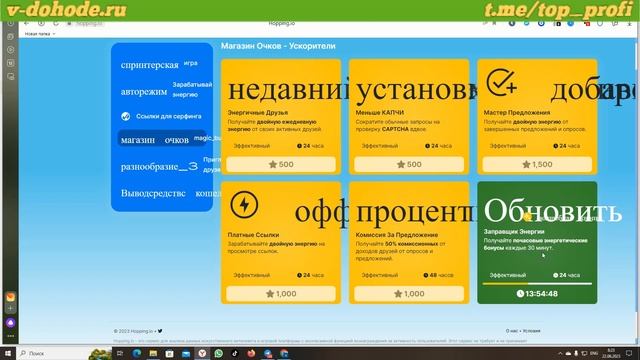Reload the page with the refresh icon
Viewport: 640px width, 360px height.
point(56,24)
